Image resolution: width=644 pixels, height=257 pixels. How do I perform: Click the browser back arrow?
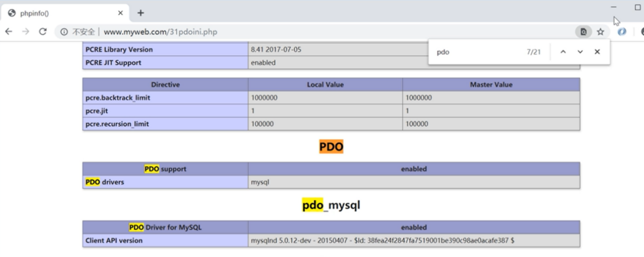(9, 32)
